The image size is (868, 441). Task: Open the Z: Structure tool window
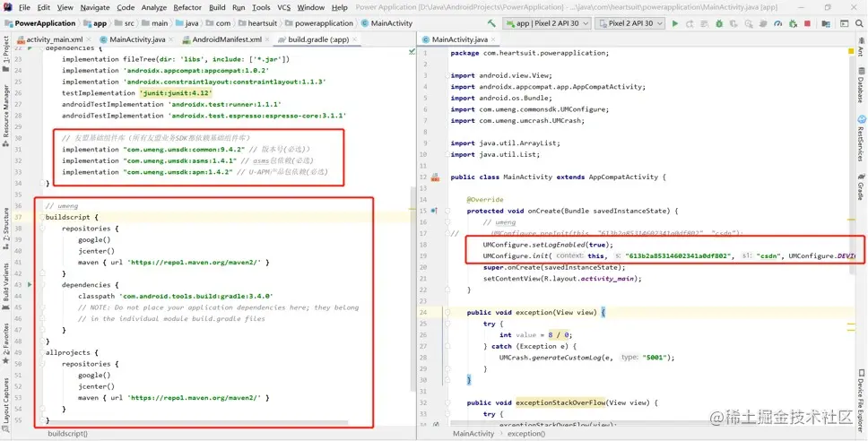coord(5,227)
